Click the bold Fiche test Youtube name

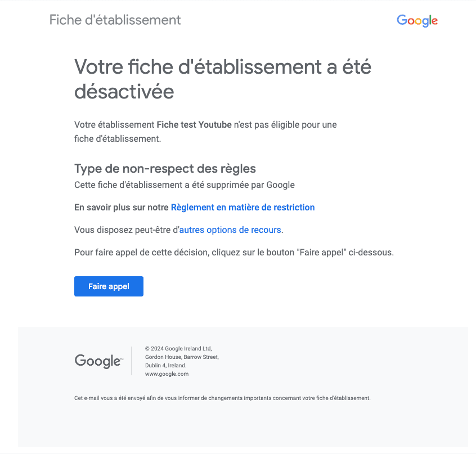(x=194, y=125)
